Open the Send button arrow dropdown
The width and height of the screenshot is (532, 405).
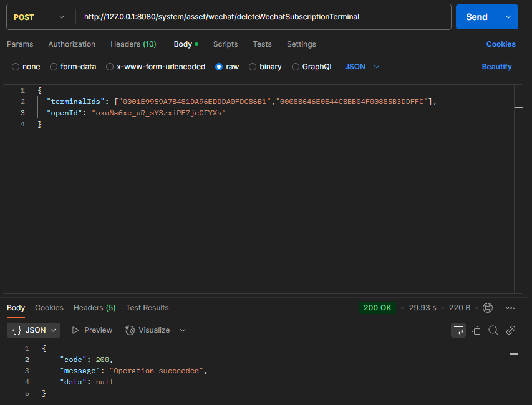click(508, 17)
